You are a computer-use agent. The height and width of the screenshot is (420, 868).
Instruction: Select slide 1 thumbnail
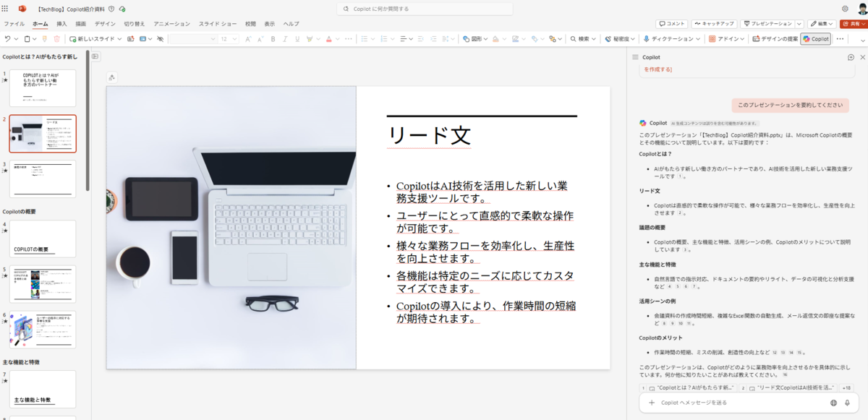pos(43,88)
